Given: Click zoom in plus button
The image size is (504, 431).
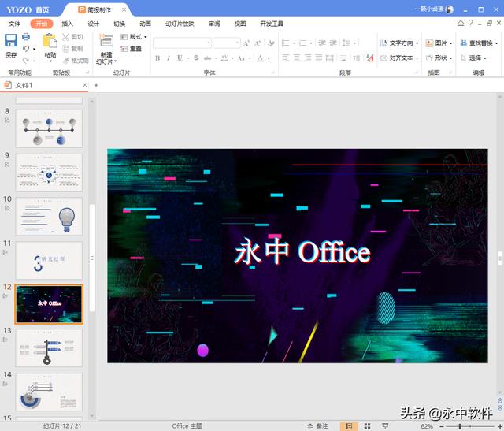Looking at the screenshot, I should point(499,426).
